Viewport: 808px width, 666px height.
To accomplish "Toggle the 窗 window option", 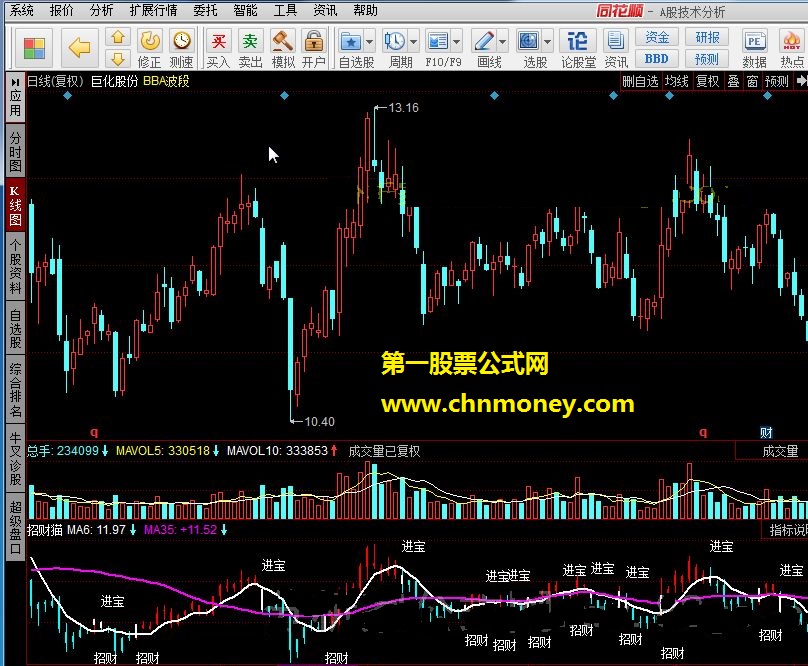I will [752, 81].
